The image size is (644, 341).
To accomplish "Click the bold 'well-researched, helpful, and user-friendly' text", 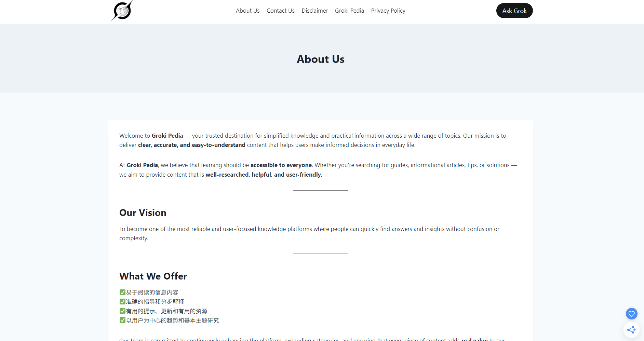I will (263, 175).
